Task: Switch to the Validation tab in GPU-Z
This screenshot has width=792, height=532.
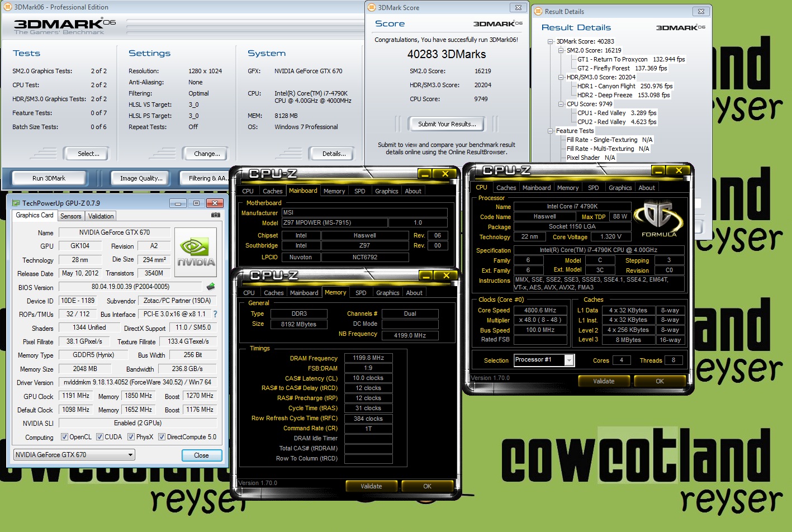Action: tap(101, 216)
